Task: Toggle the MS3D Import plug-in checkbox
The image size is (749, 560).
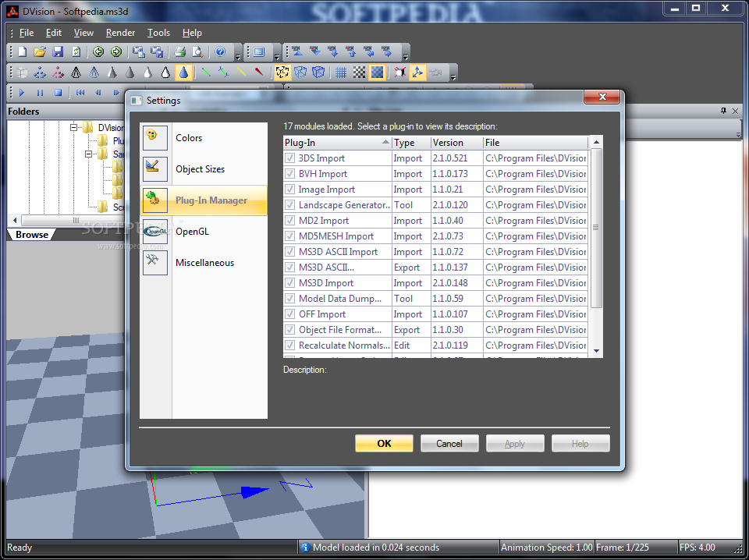Action: (290, 282)
